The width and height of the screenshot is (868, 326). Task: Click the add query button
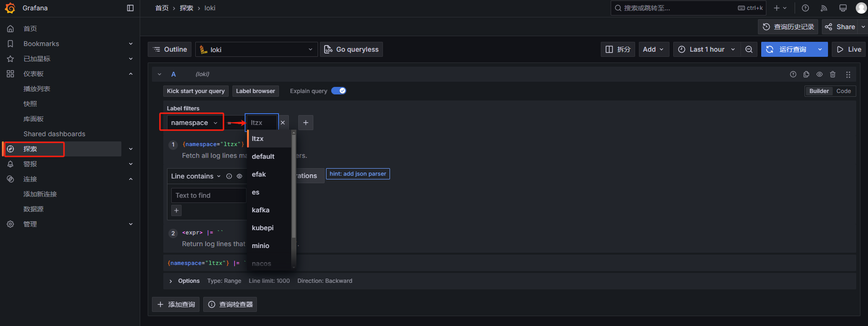[x=175, y=304]
